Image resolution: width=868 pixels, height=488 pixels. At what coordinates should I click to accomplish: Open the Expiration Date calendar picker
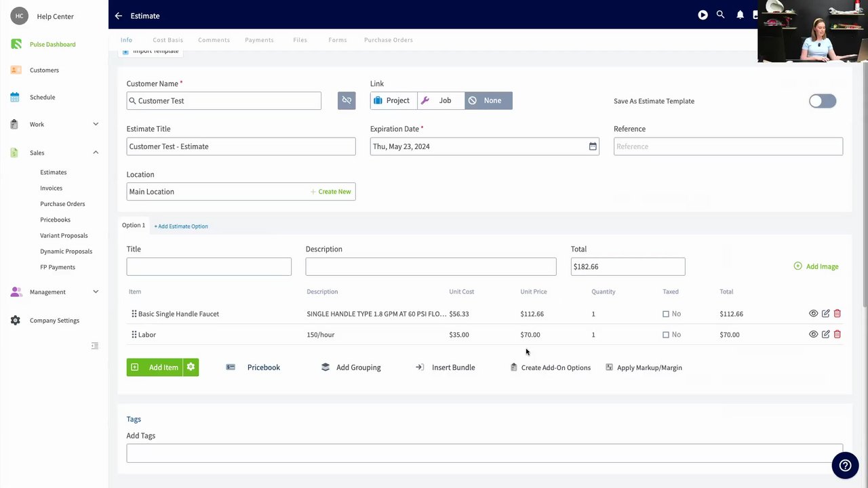click(x=593, y=146)
